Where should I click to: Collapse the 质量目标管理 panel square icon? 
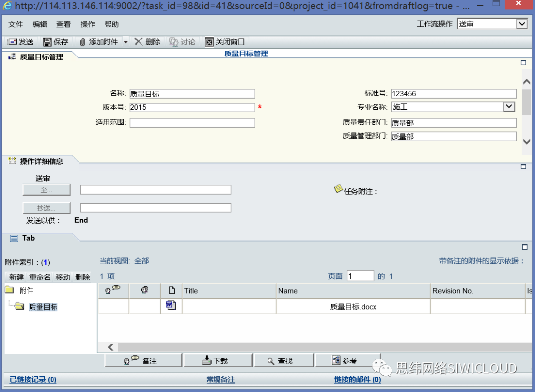coord(523,63)
